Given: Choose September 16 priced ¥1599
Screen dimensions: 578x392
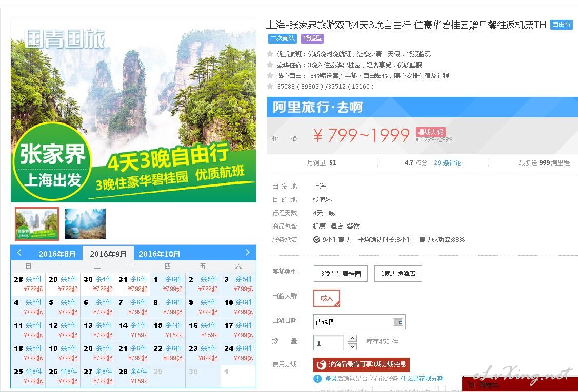Looking at the screenshot, I should [x=203, y=330].
